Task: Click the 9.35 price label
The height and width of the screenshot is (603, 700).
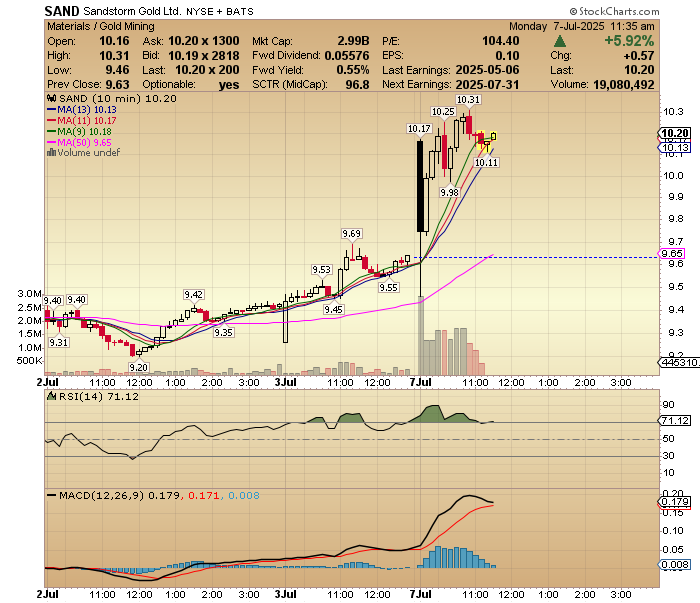Action: (223, 333)
